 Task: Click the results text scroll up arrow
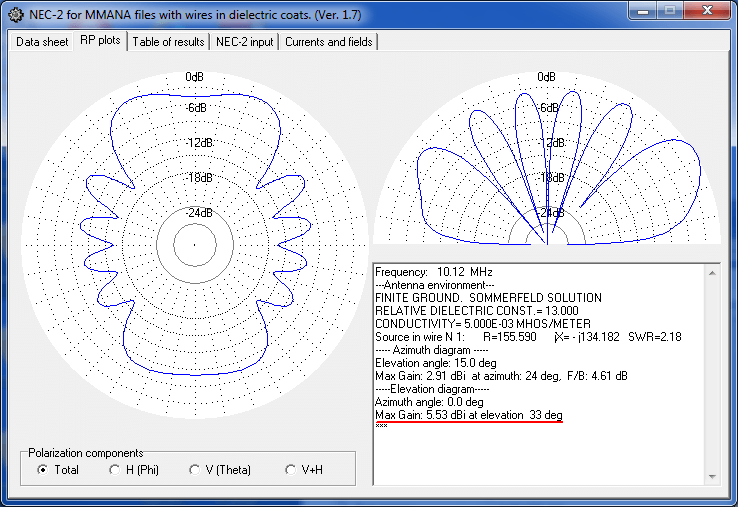tap(712, 272)
